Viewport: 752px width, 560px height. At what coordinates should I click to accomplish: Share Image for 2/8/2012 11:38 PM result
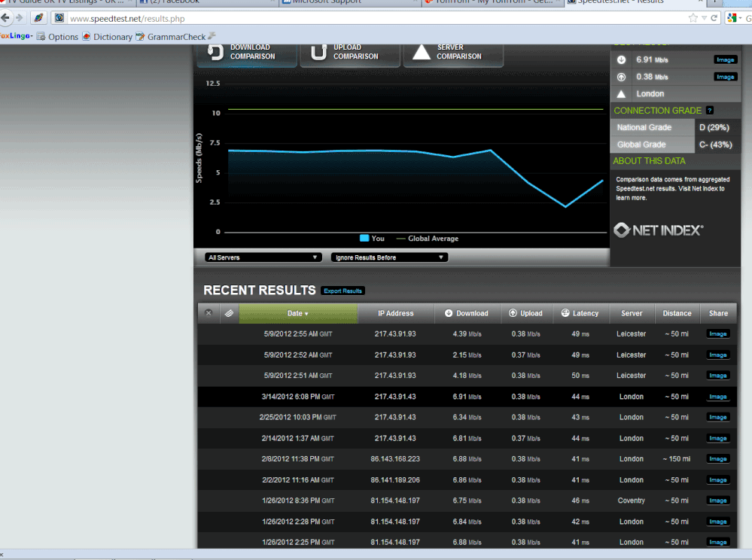pyautogui.click(x=718, y=459)
